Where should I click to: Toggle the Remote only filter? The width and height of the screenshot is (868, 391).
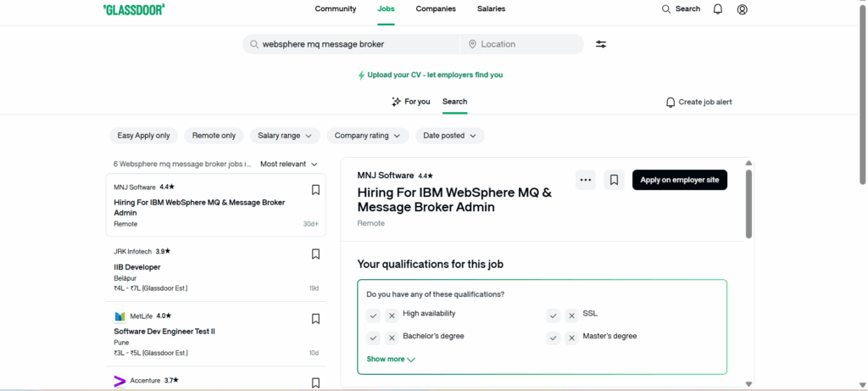pos(214,136)
